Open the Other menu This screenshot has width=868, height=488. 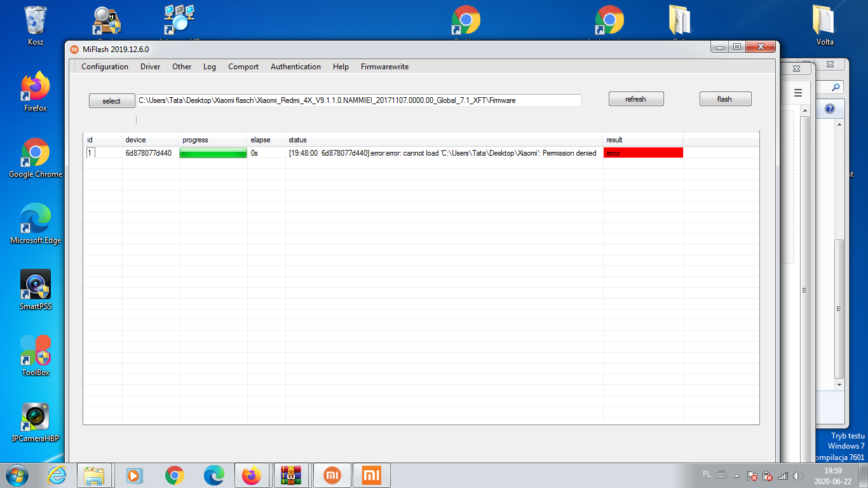[182, 67]
